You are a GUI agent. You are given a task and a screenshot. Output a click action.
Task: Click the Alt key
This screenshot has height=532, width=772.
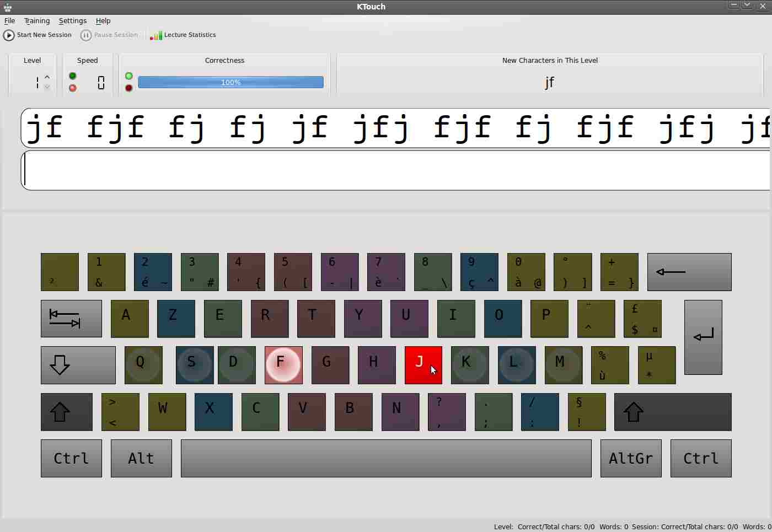(141, 458)
